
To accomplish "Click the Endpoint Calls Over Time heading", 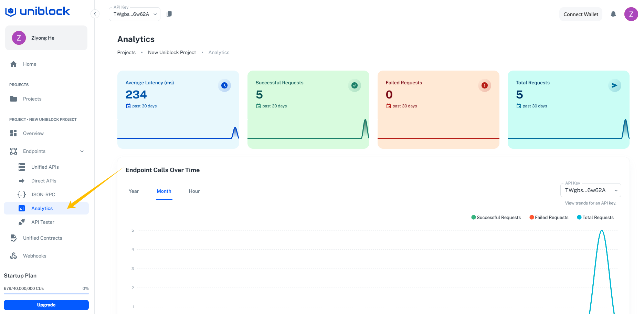I will pos(162,170).
